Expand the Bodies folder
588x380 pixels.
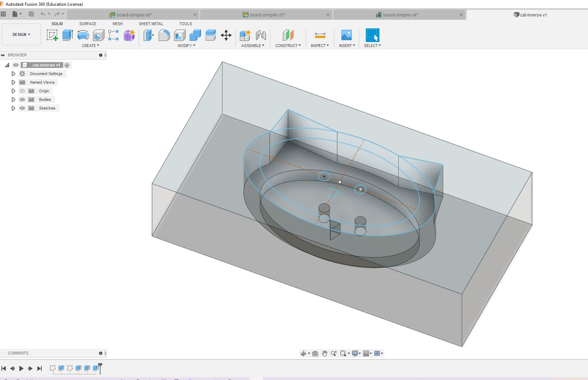tap(13, 99)
